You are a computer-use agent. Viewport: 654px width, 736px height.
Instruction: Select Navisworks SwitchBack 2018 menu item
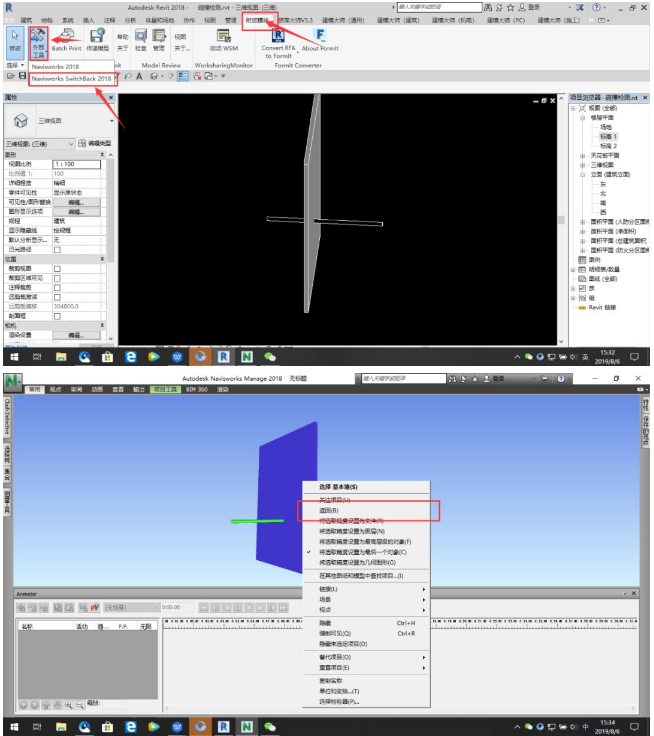click(x=72, y=79)
